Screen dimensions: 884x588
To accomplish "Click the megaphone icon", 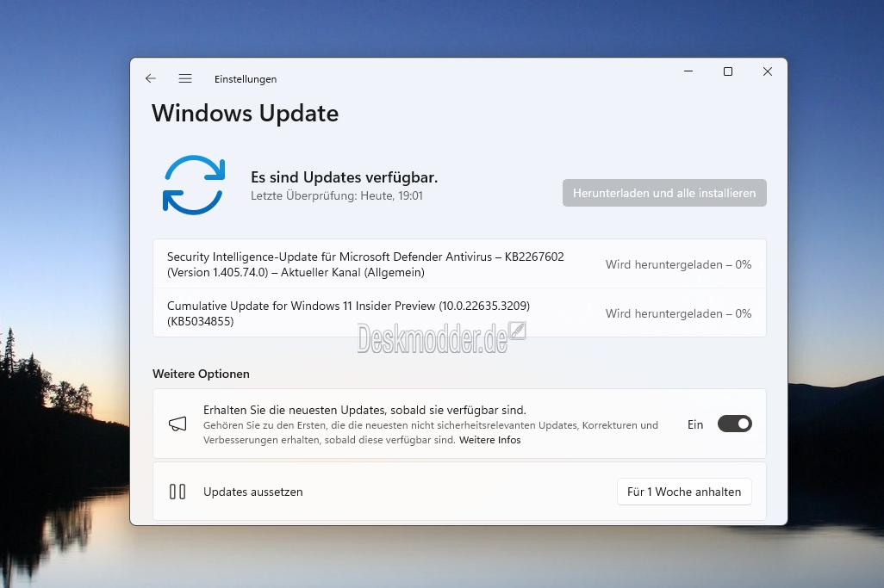I will pos(177,424).
